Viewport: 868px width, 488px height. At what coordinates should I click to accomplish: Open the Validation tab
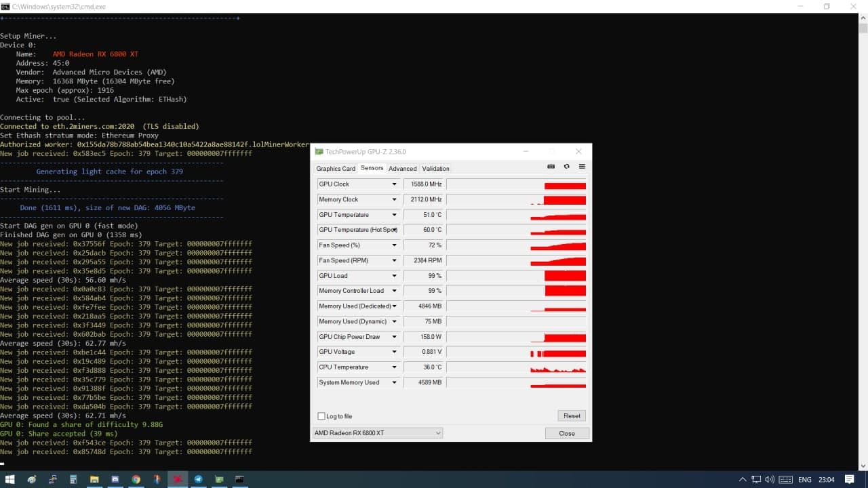click(x=435, y=169)
